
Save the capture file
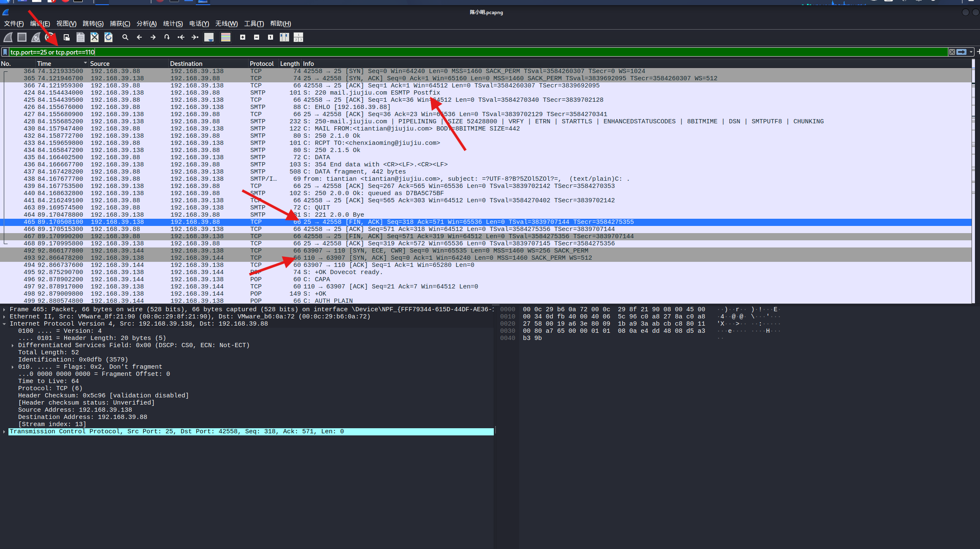[80, 38]
